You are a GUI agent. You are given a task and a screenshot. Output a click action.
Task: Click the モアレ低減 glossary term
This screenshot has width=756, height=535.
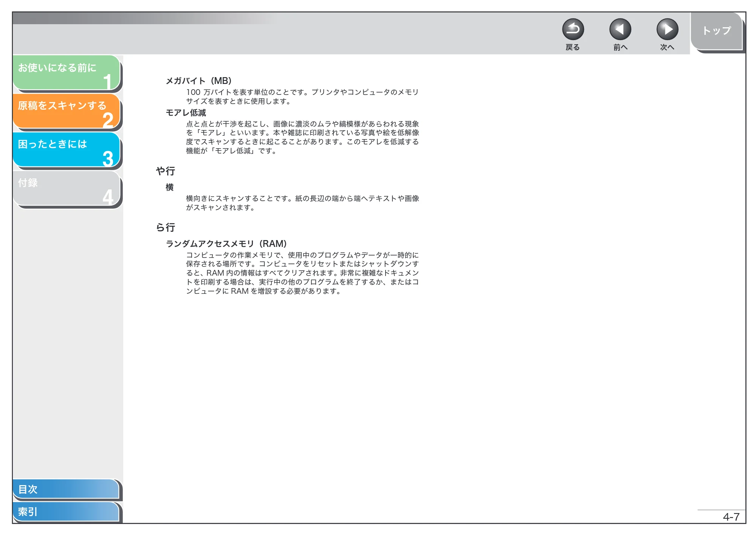(x=186, y=113)
